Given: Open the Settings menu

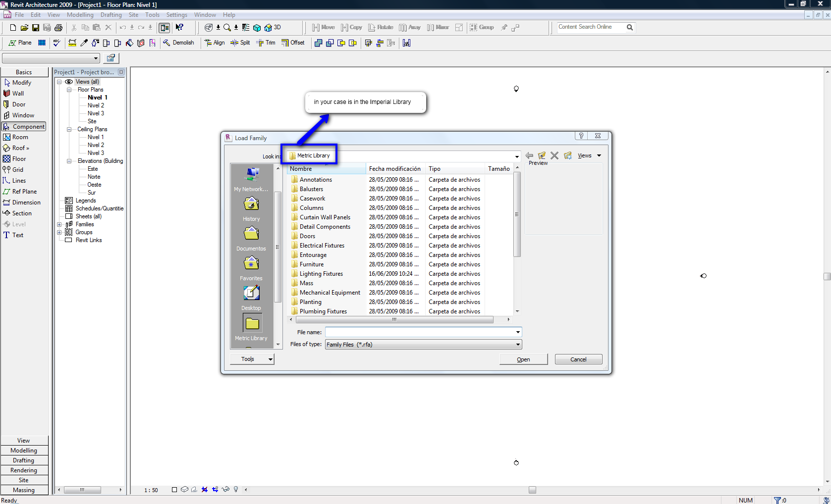Looking at the screenshot, I should click(177, 15).
